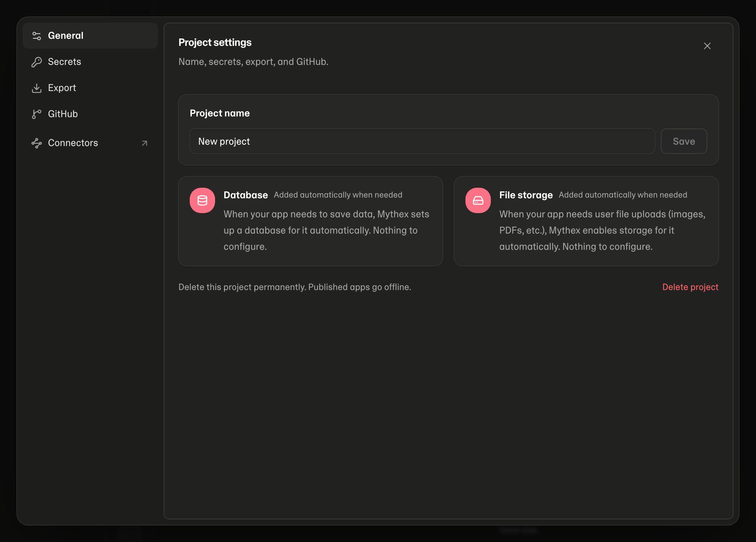Open the Connectors link
756x542 pixels.
(90, 143)
